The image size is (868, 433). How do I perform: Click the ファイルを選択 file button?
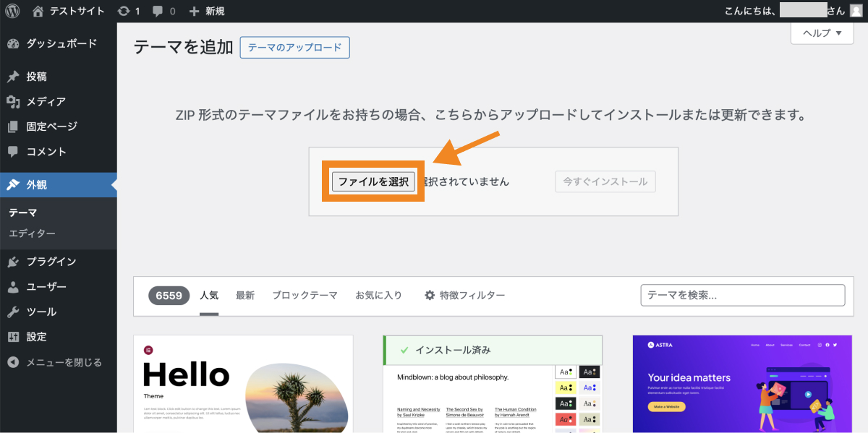click(373, 181)
